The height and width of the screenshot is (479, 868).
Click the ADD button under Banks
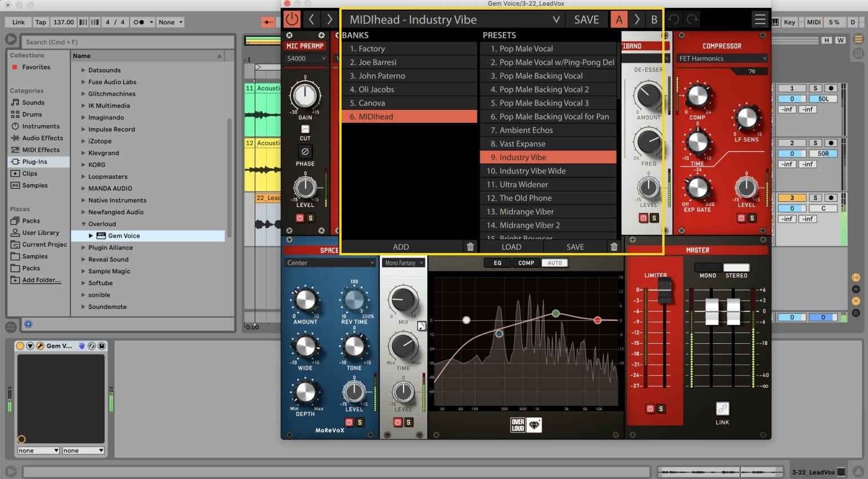[x=401, y=247]
